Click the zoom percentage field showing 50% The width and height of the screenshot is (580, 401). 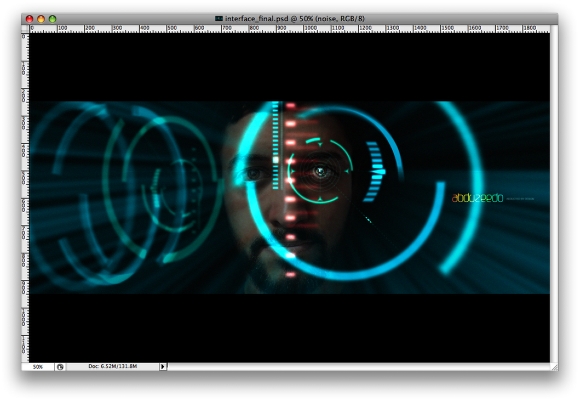coord(38,367)
